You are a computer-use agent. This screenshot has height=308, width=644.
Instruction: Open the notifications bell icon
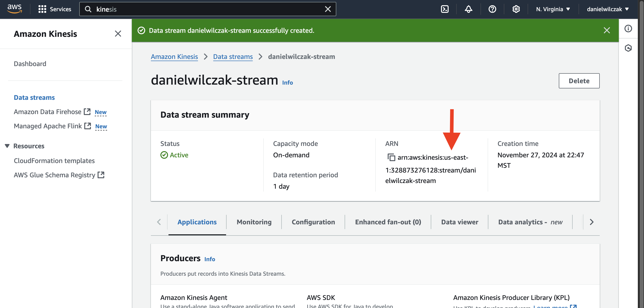[x=468, y=9]
